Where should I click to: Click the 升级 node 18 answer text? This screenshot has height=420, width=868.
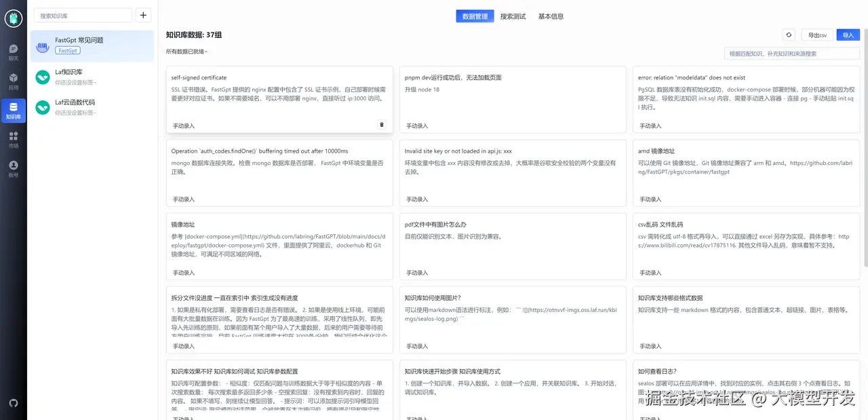pyautogui.click(x=422, y=90)
